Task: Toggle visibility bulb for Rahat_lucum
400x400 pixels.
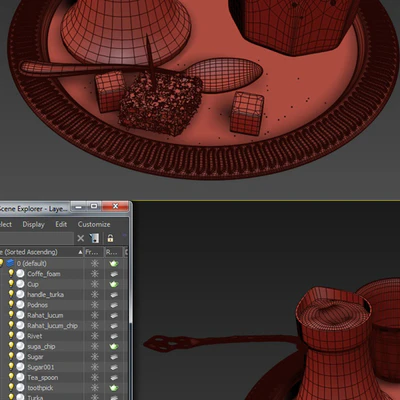Action: [11, 315]
